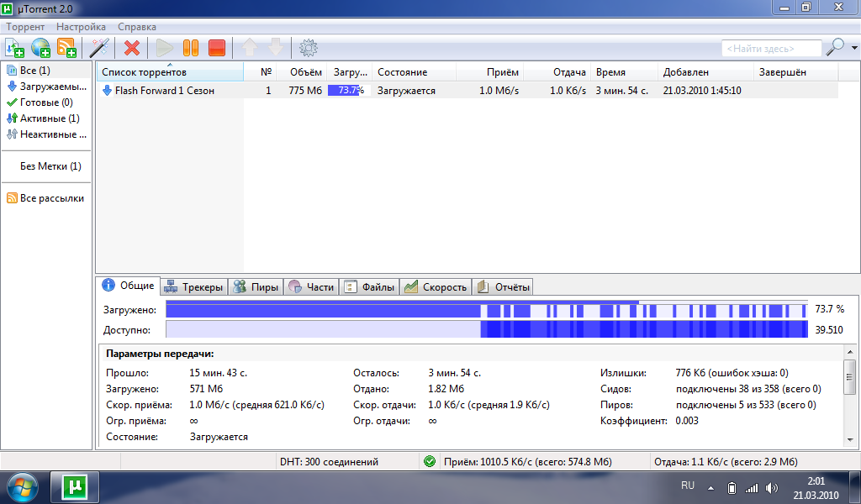
Task: Click the Move Down Queue arrow icon
Action: [x=276, y=48]
